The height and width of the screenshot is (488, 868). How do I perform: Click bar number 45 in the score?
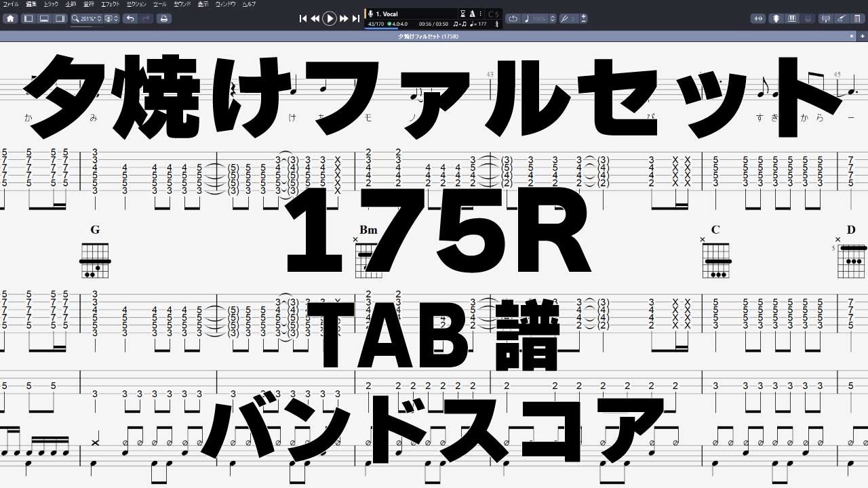point(837,75)
